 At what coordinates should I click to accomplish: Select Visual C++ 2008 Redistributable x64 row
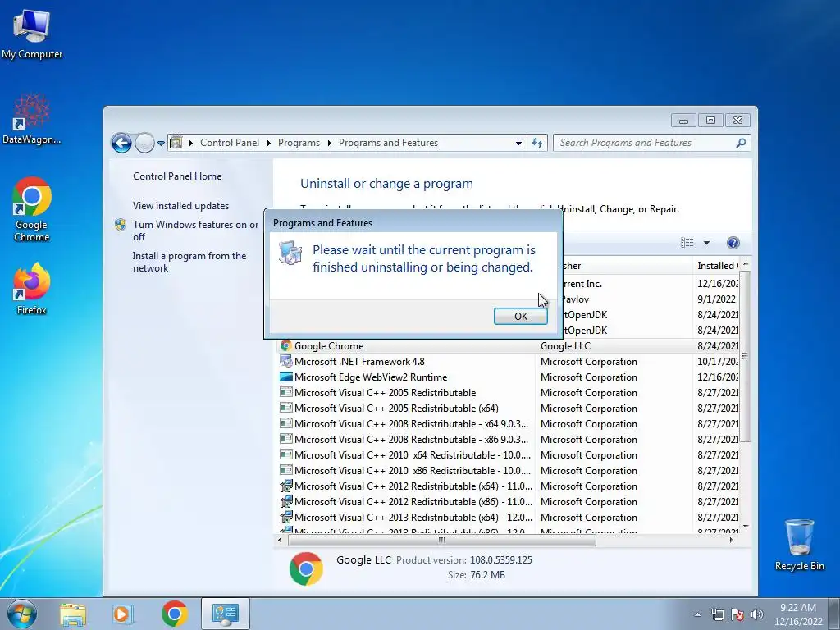click(x=508, y=424)
